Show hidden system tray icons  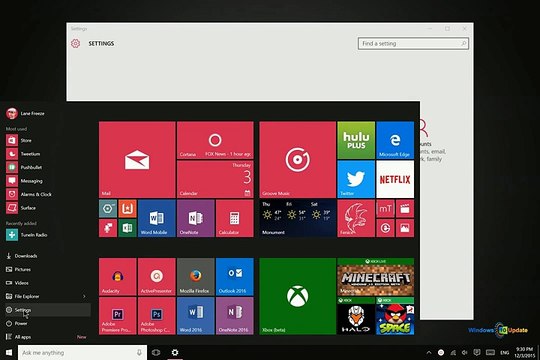coord(429,352)
